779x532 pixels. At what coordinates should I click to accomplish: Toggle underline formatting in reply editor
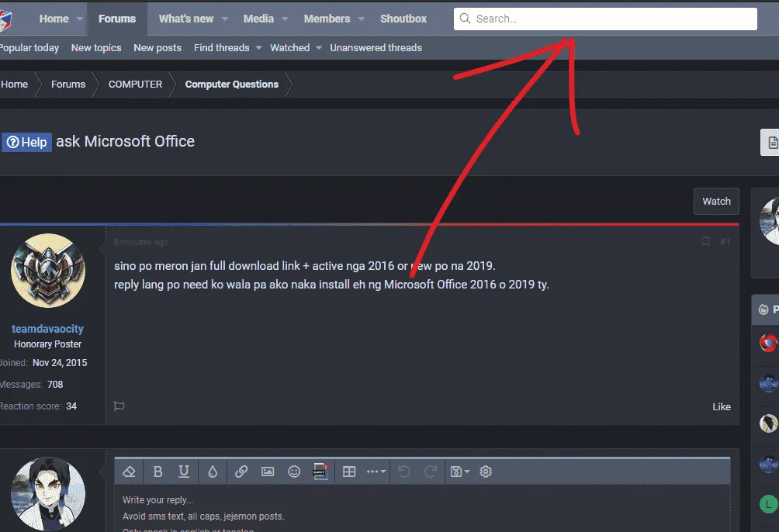click(x=184, y=472)
